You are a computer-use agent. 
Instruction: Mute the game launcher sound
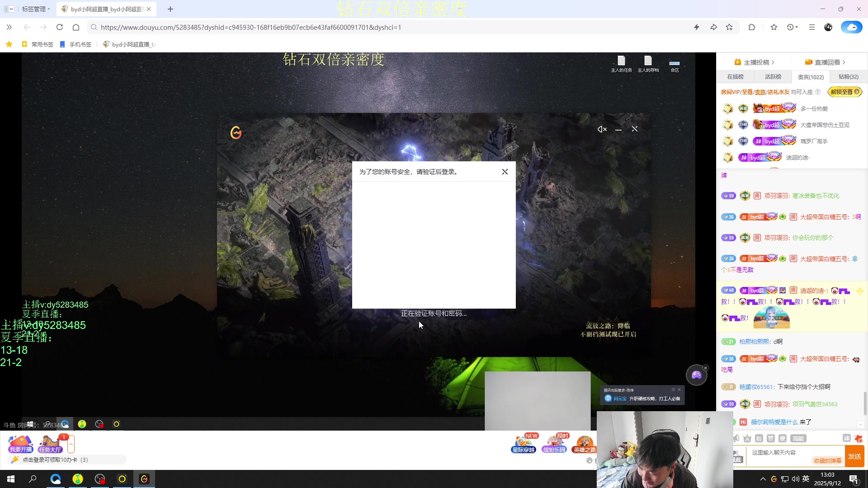602,129
